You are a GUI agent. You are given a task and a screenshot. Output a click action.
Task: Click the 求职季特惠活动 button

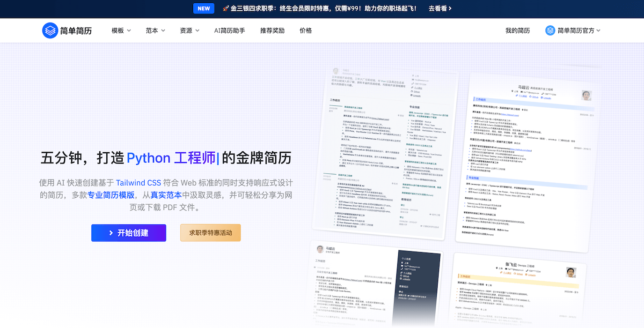click(210, 233)
